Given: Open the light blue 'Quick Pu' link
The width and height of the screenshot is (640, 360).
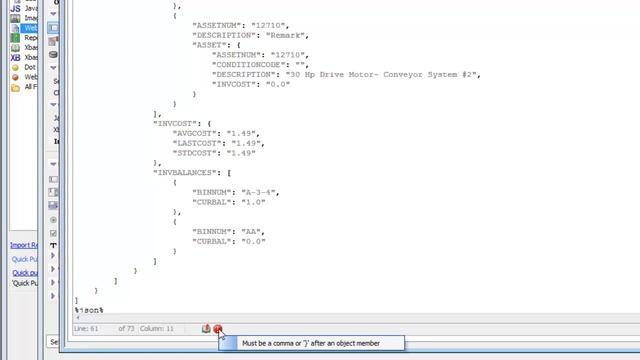Looking at the screenshot, I should (x=24, y=259).
